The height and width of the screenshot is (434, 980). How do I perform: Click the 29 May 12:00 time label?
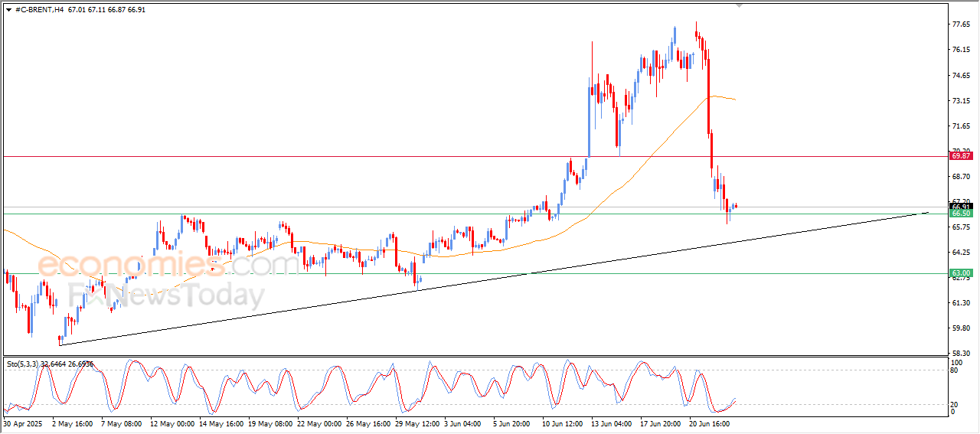(417, 423)
